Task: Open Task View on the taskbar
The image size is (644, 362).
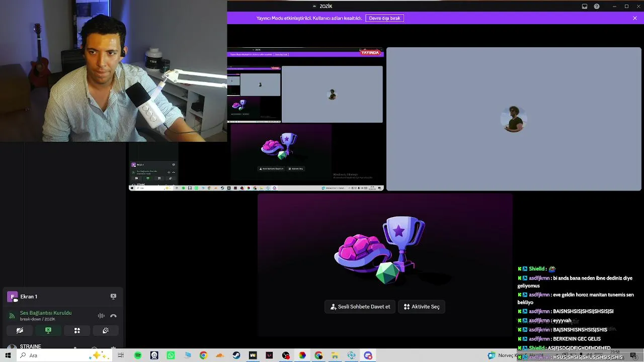Action: pos(121,355)
